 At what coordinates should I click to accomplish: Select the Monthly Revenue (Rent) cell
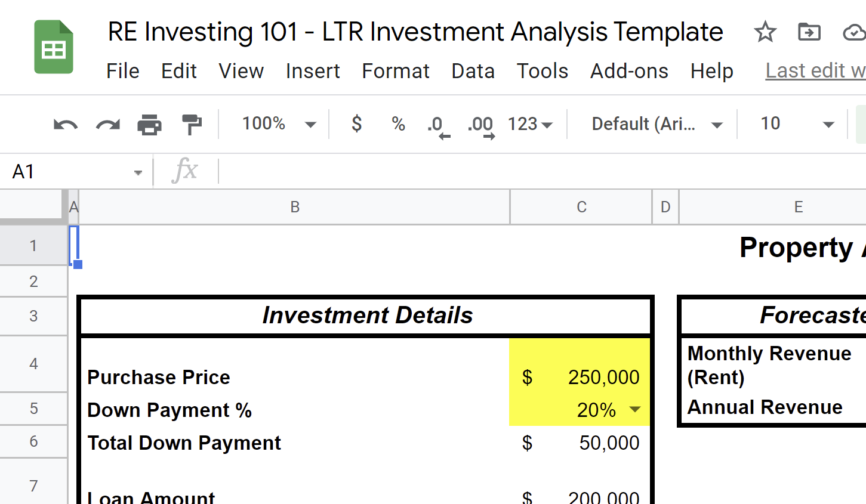click(773, 365)
